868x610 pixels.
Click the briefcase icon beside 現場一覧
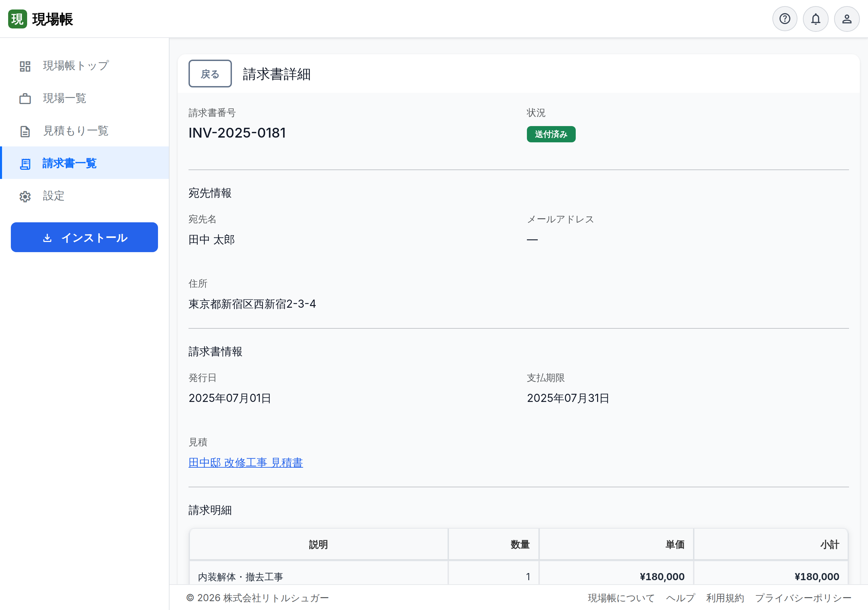tap(25, 99)
